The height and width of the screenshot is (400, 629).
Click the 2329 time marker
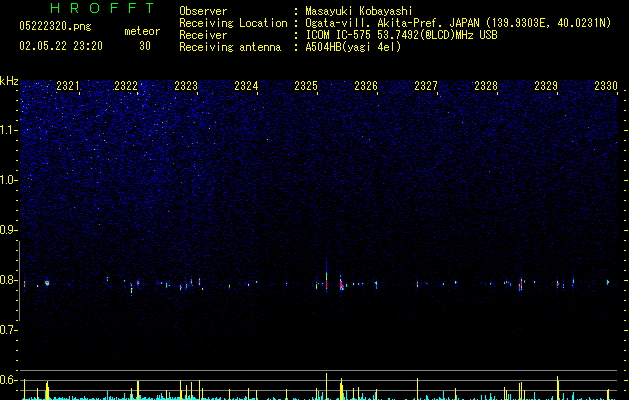click(x=546, y=86)
